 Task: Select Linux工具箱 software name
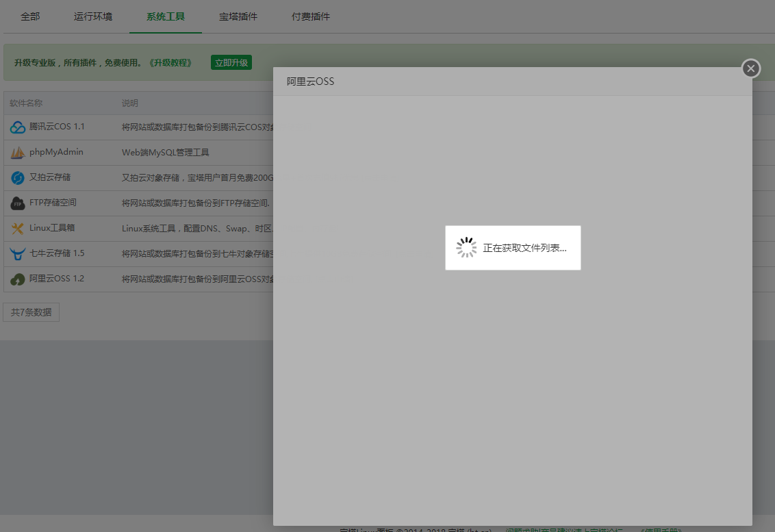pyautogui.click(x=52, y=227)
